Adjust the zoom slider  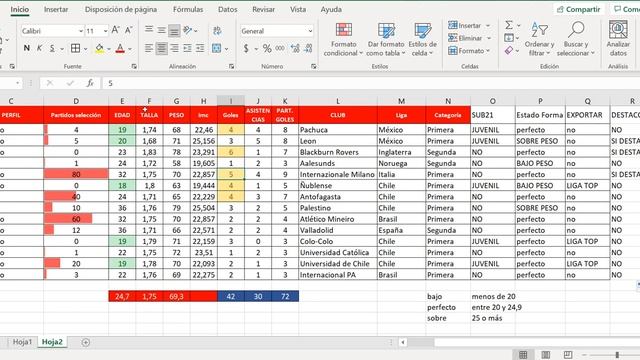[617, 355]
